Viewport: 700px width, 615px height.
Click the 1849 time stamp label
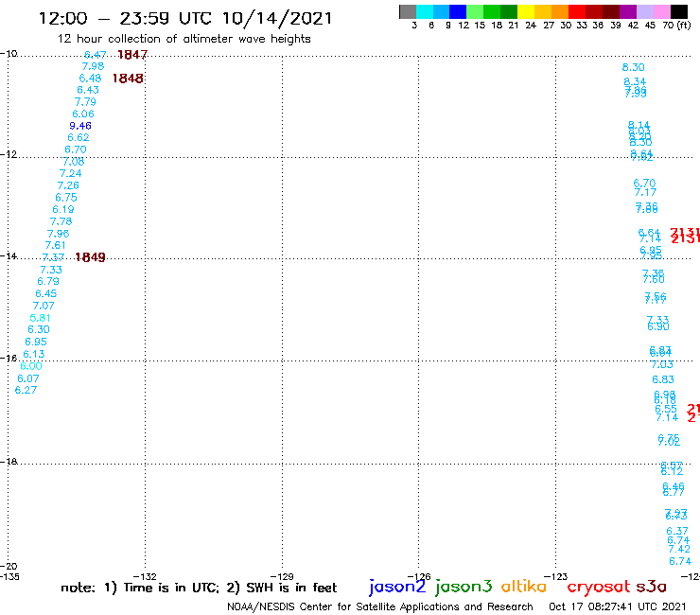90,257
